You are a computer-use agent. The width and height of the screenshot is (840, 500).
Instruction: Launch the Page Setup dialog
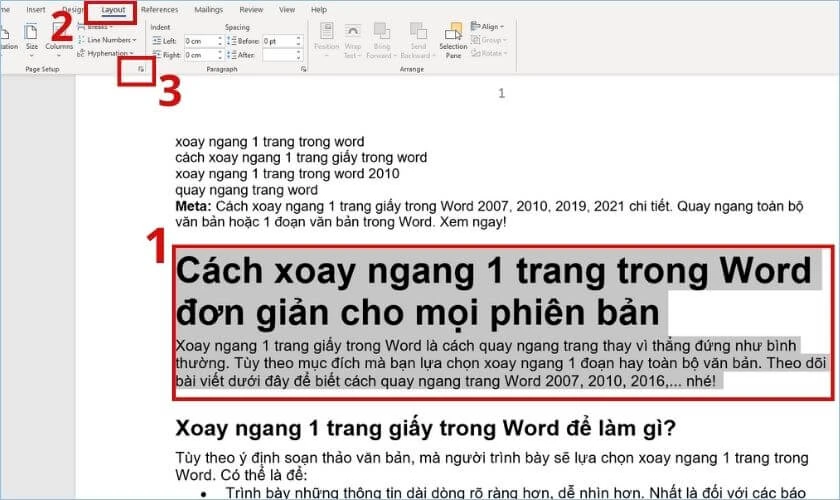point(141,69)
